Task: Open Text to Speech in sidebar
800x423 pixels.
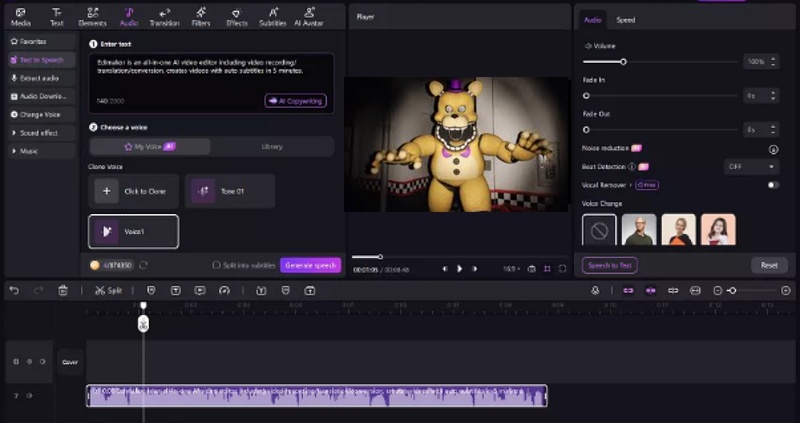Action: 41,60
